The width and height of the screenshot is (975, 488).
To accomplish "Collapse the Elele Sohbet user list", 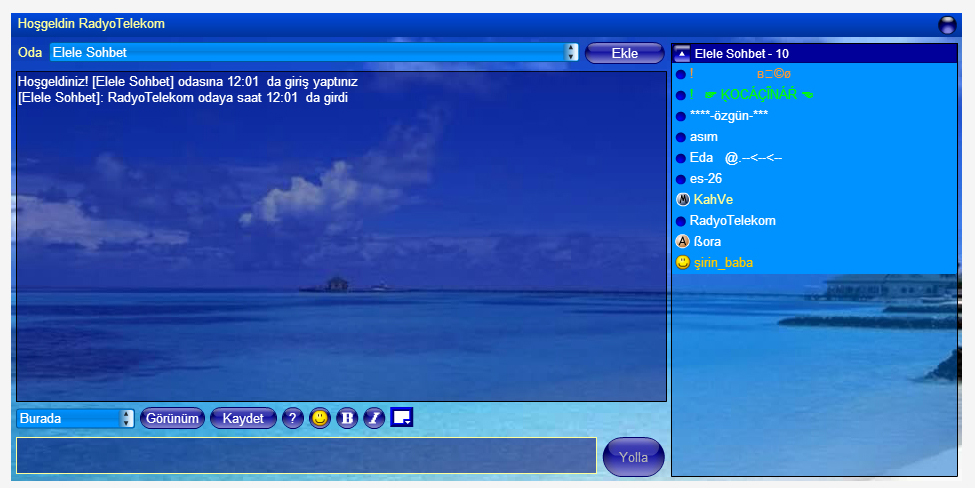I will click(x=683, y=54).
